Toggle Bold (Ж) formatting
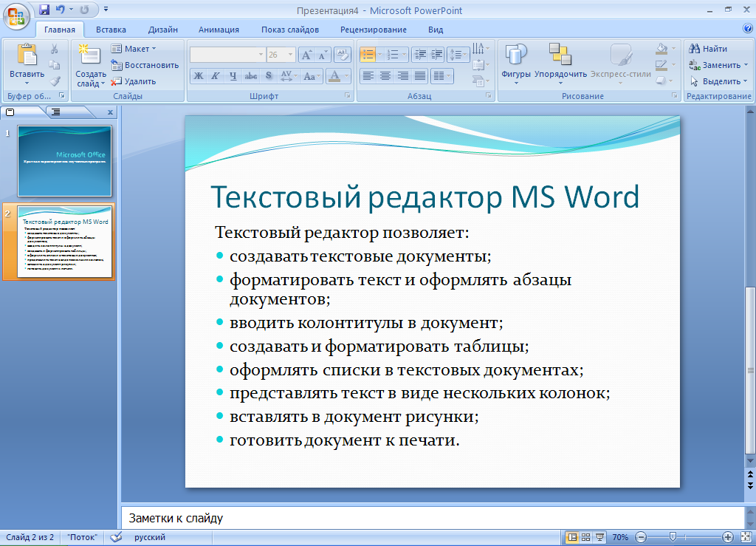Viewport: 756px width, 546px height. pyautogui.click(x=198, y=75)
